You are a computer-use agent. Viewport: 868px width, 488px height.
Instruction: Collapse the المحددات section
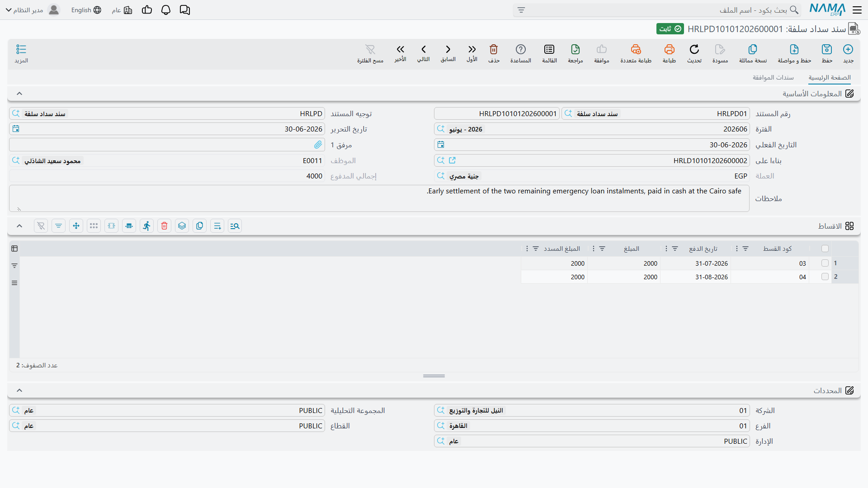(x=19, y=390)
